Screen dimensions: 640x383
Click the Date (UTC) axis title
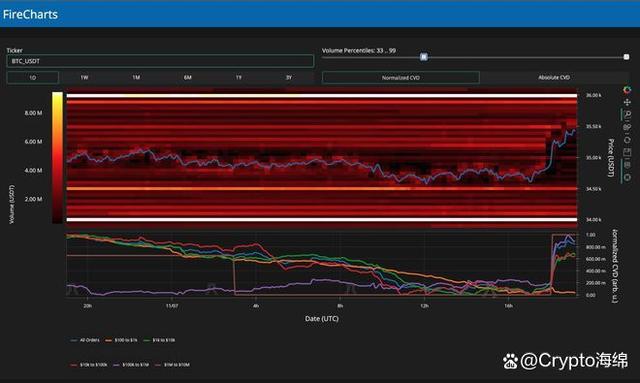pyautogui.click(x=322, y=318)
